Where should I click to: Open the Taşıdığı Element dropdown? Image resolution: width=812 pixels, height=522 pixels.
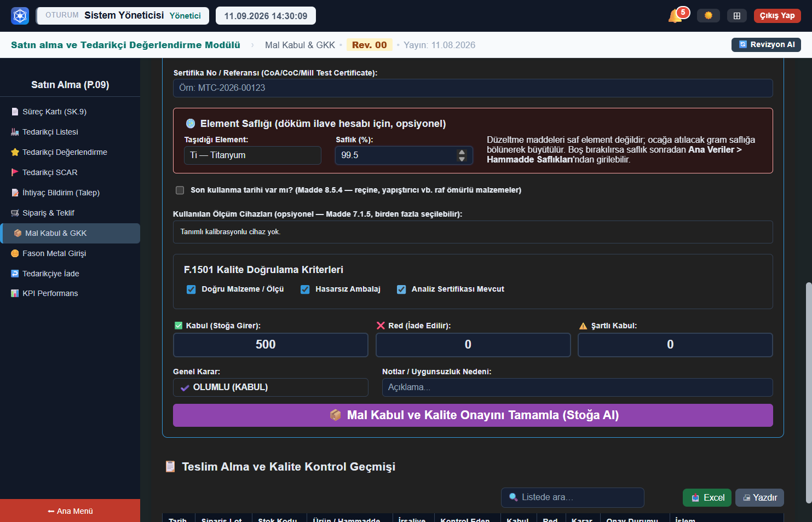[252, 155]
